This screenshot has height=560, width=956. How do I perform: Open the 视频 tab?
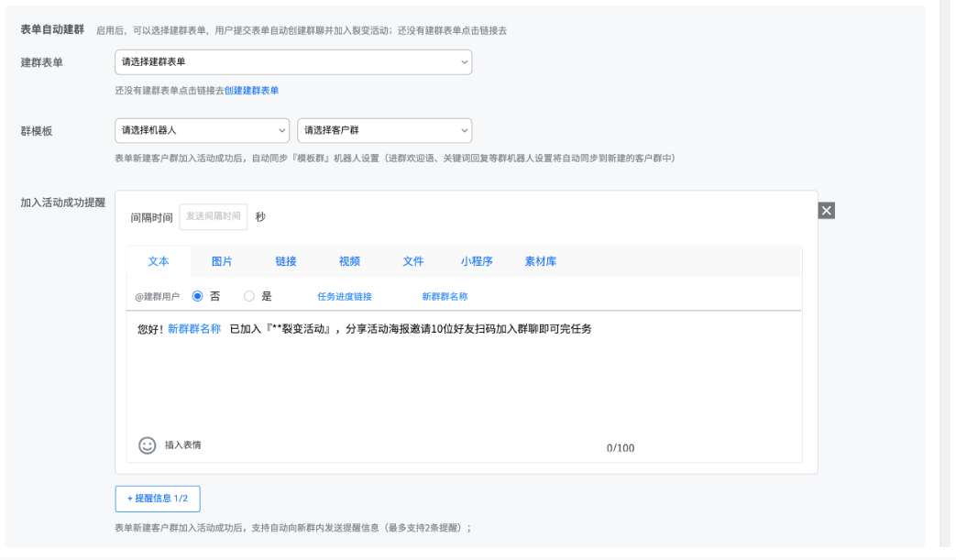click(349, 261)
